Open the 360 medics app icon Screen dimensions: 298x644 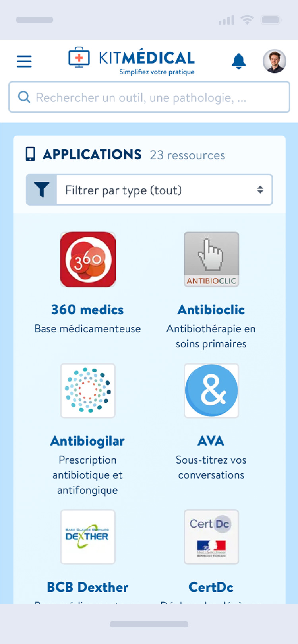pyautogui.click(x=88, y=260)
